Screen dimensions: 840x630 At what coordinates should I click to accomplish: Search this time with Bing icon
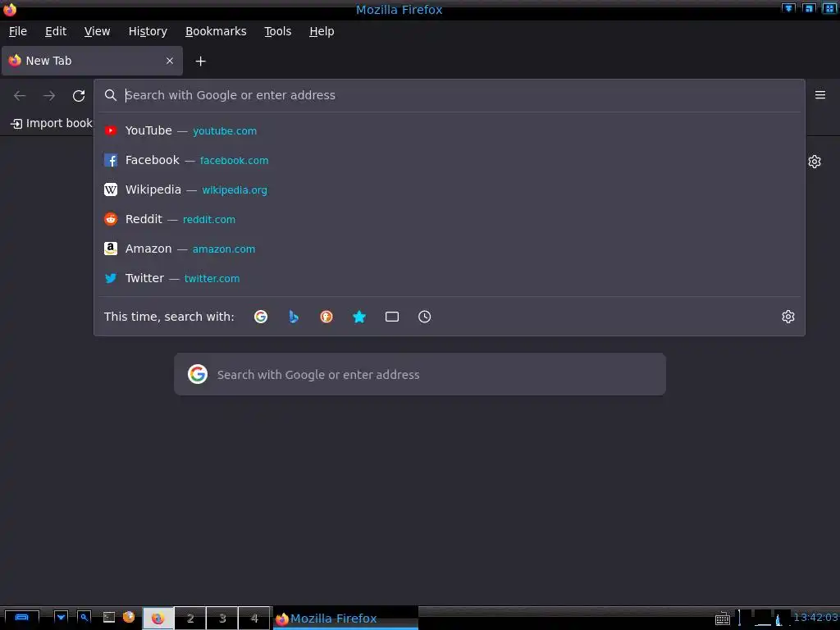pyautogui.click(x=294, y=317)
